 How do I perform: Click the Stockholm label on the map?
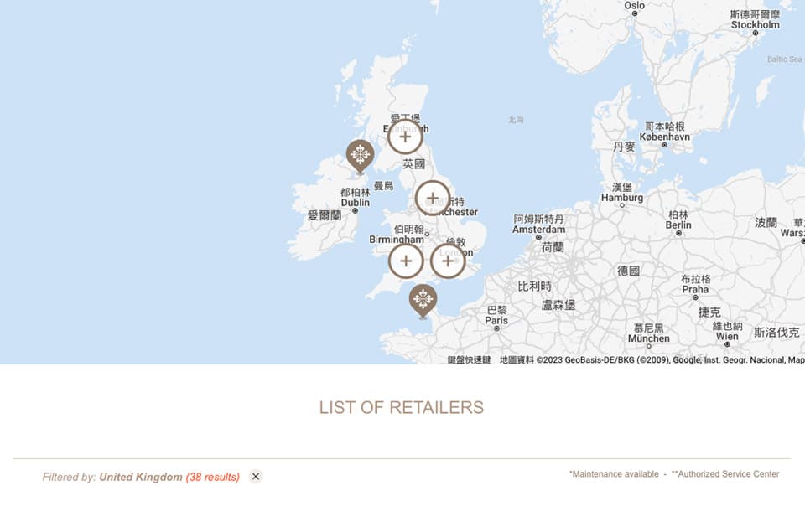coord(755,25)
